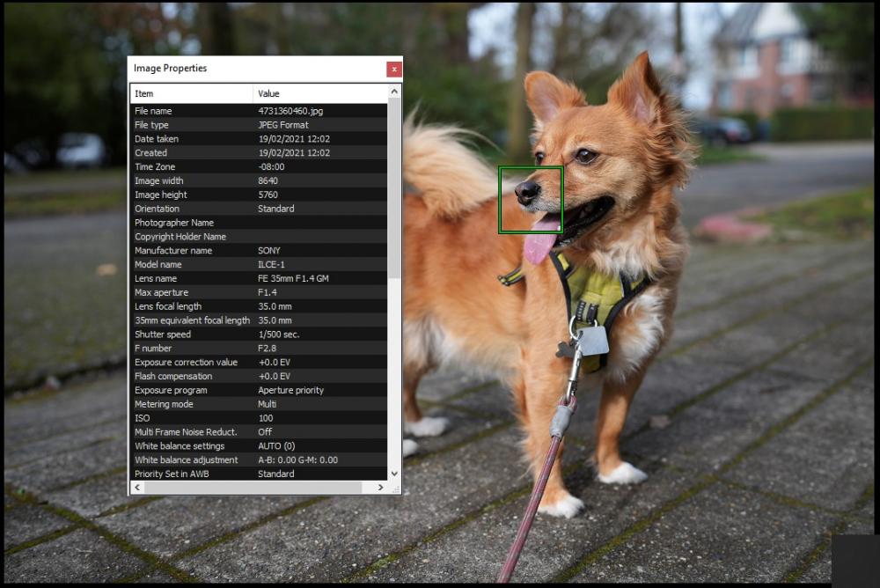The image size is (880, 588).
Task: Select ISO value 100
Action: coord(266,418)
